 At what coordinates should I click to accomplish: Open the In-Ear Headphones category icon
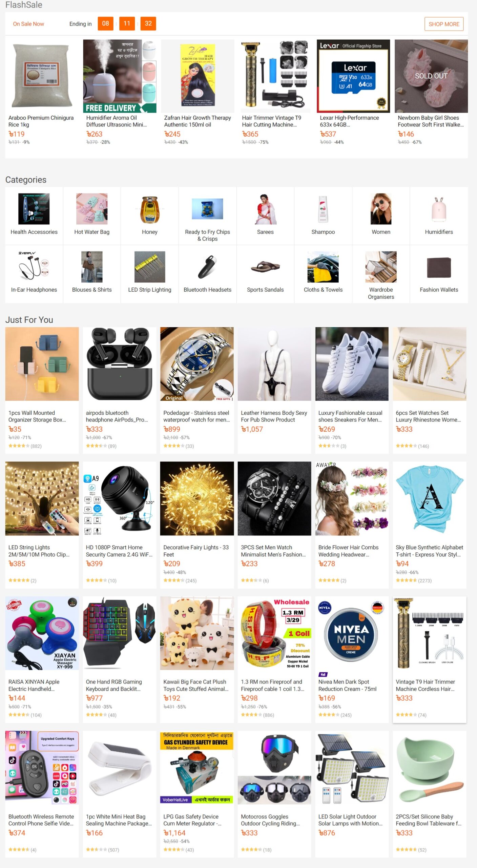click(x=34, y=267)
